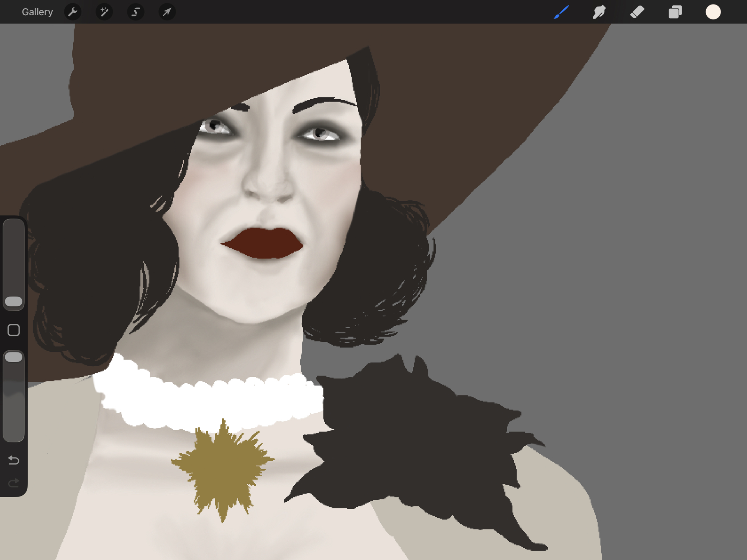Select the Smudge tool
The width and height of the screenshot is (747, 560).
point(599,12)
